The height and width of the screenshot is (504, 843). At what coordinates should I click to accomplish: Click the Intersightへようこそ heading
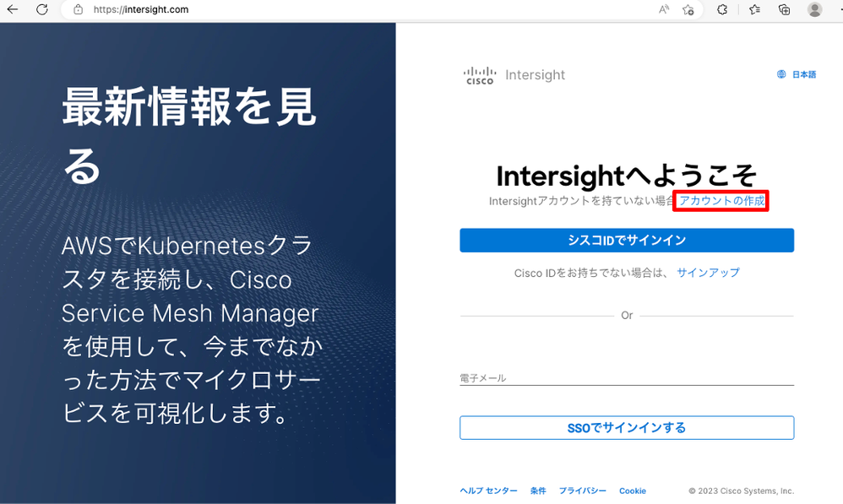(x=627, y=176)
